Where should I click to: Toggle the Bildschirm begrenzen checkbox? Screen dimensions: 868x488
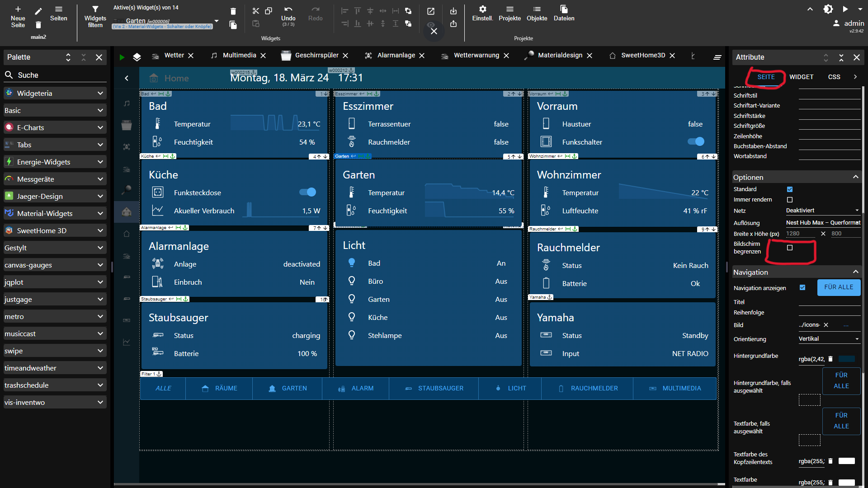click(790, 248)
